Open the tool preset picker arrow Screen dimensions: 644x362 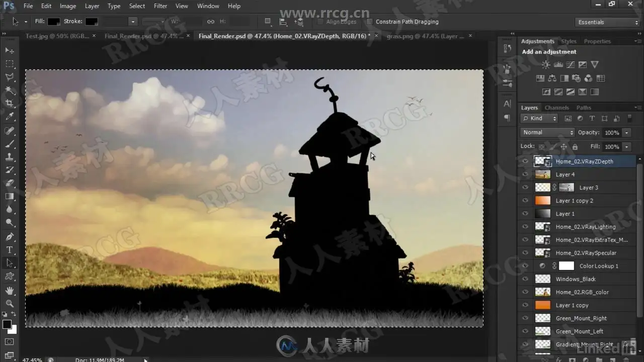(26, 22)
